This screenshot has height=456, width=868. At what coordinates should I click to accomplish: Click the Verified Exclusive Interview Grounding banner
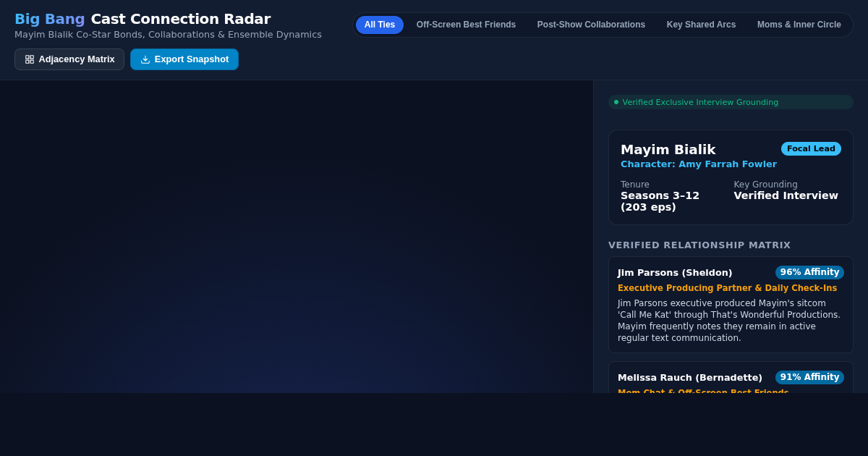[x=731, y=102]
